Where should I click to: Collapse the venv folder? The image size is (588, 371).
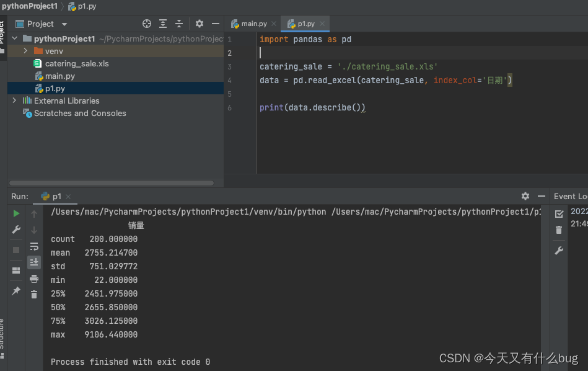[25, 51]
